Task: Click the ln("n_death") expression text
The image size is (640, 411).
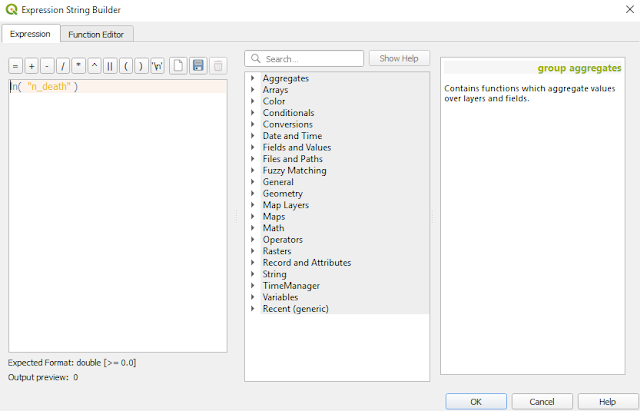Action: [44, 87]
